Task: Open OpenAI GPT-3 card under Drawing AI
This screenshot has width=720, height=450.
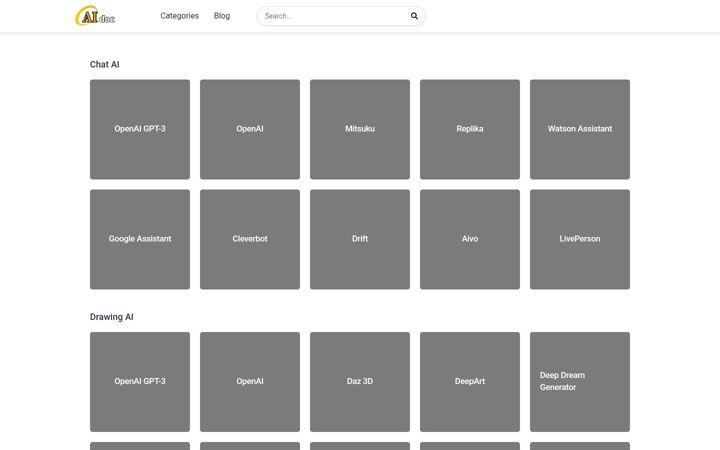Action: click(x=140, y=382)
